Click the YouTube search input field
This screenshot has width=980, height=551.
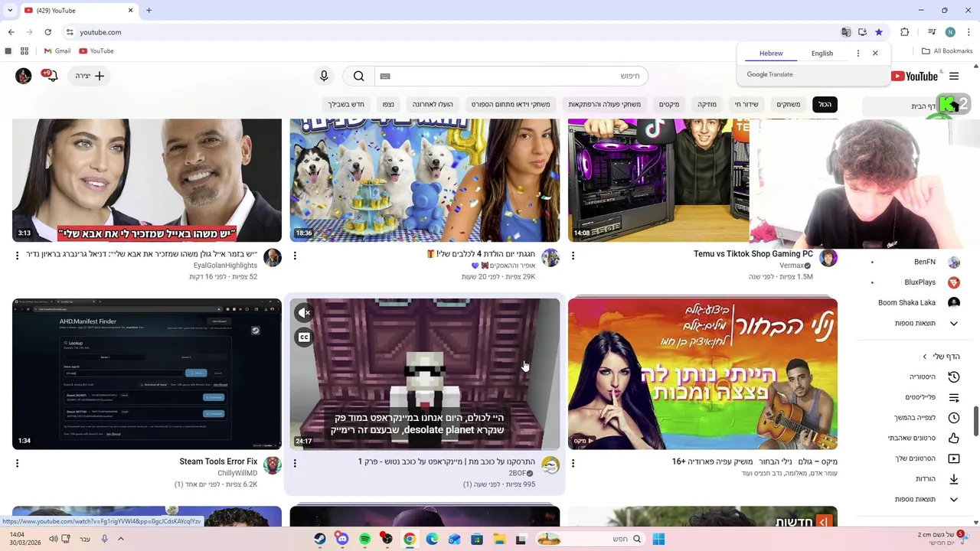click(511, 76)
